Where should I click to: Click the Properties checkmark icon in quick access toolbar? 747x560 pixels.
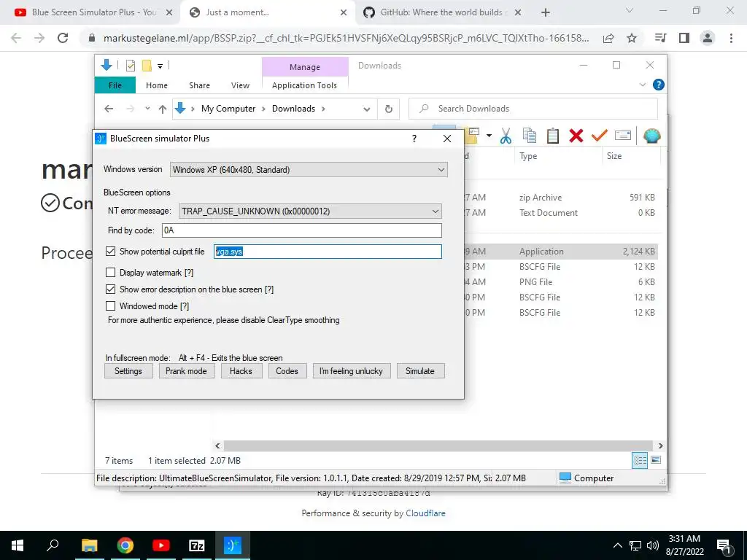point(130,66)
